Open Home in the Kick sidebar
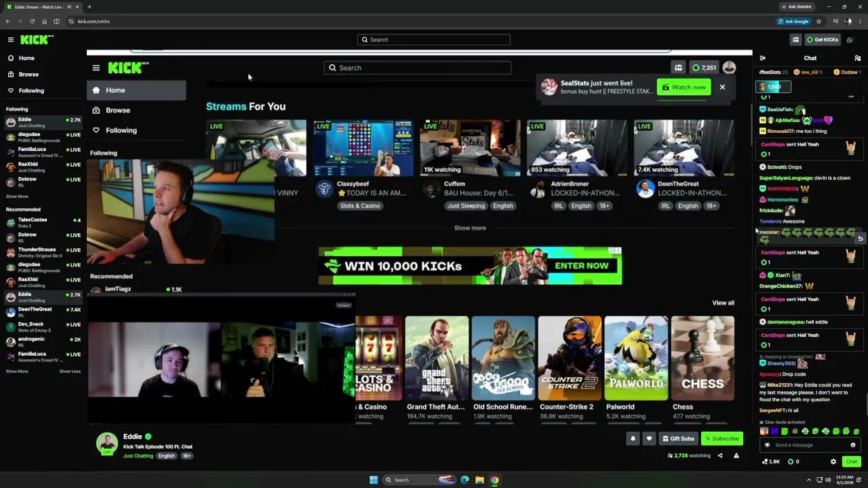Screen dimensions: 868x488 pyautogui.click(x=42, y=58)
